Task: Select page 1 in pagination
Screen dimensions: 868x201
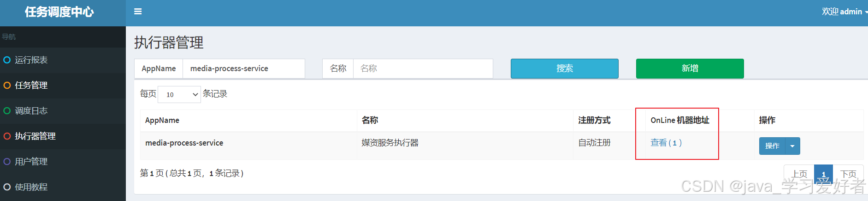Action: [x=824, y=174]
